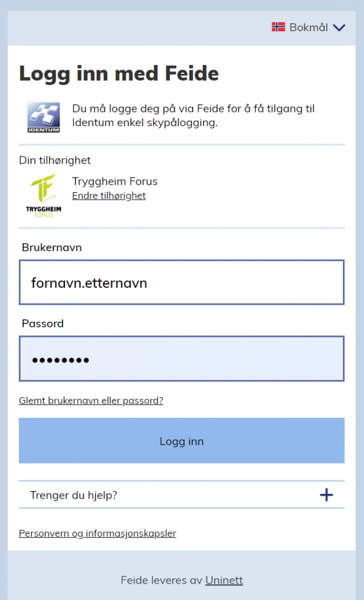Expand the Trenger du hjelp section
This screenshot has width=364, height=600.
click(74, 495)
